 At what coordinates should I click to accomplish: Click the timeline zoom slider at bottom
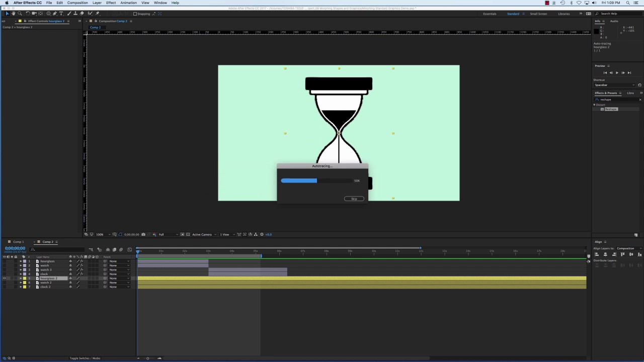[148, 358]
